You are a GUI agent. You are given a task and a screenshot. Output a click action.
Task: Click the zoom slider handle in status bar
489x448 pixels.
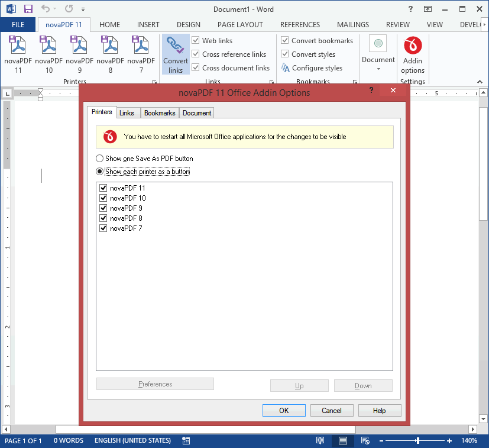point(417,441)
